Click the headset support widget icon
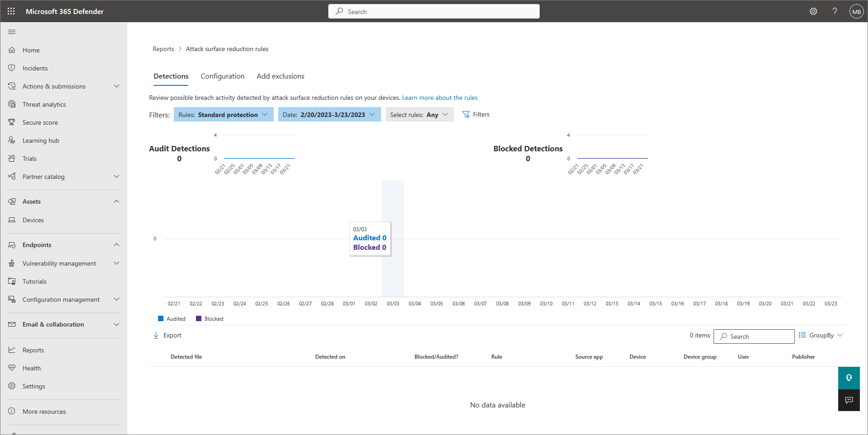868x435 pixels. click(x=849, y=378)
